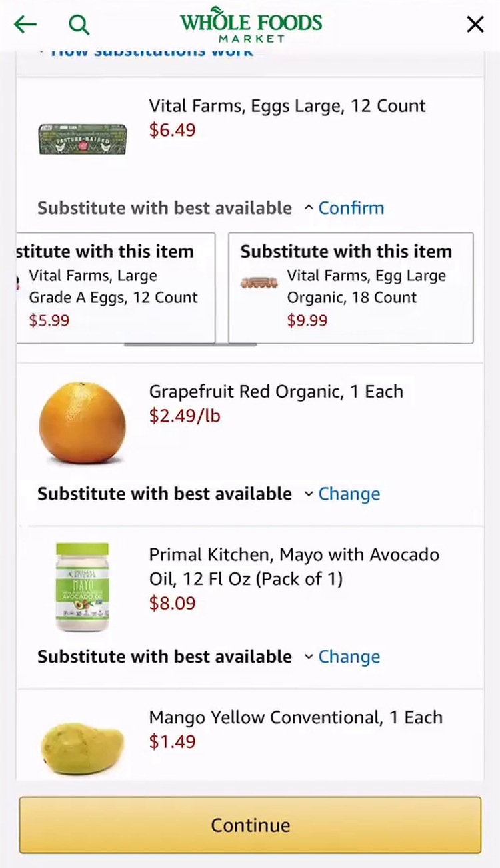Image resolution: width=500 pixels, height=868 pixels.
Task: Open the How substitutions work link
Action: [x=152, y=52]
